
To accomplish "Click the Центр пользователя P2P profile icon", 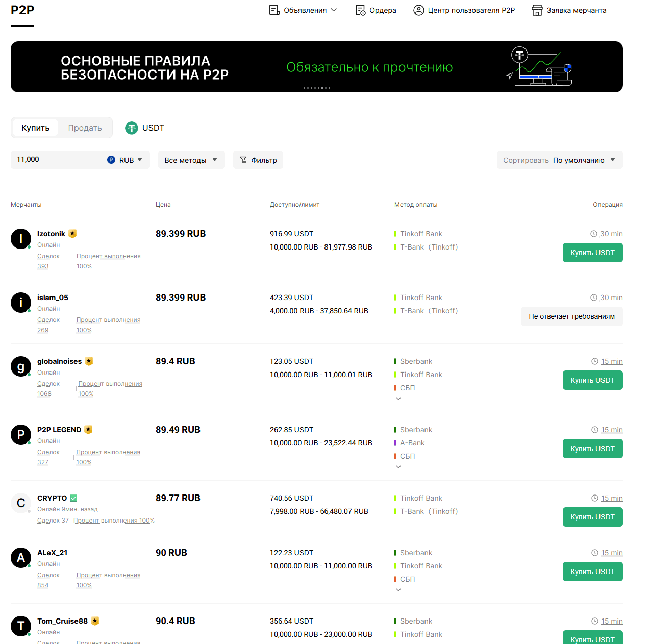I will click(x=419, y=10).
